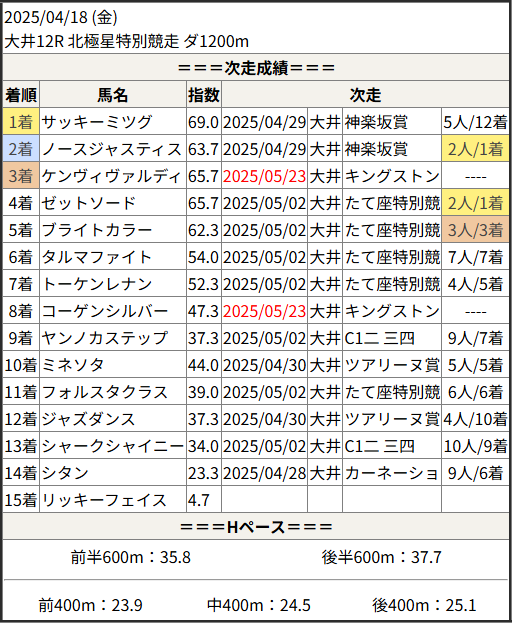This screenshot has width=512, height=623.
Task: Open カーネーショ race for シタン
Action: [391, 473]
